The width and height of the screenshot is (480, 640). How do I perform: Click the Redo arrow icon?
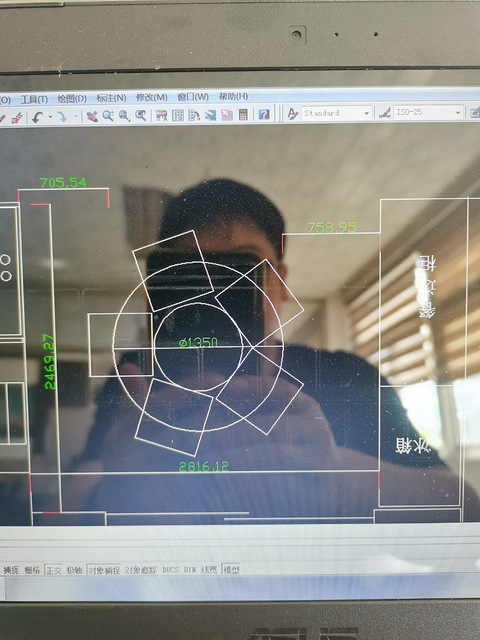[62, 117]
